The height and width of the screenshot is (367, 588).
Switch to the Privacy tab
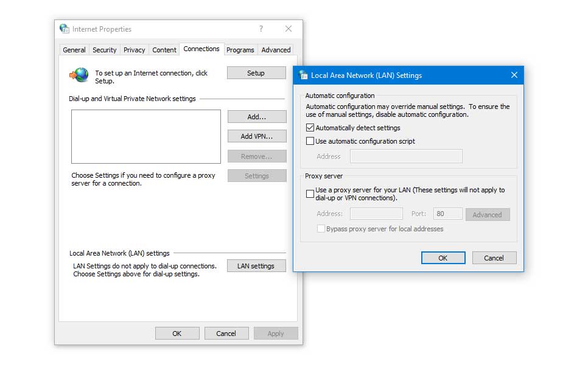[134, 50]
